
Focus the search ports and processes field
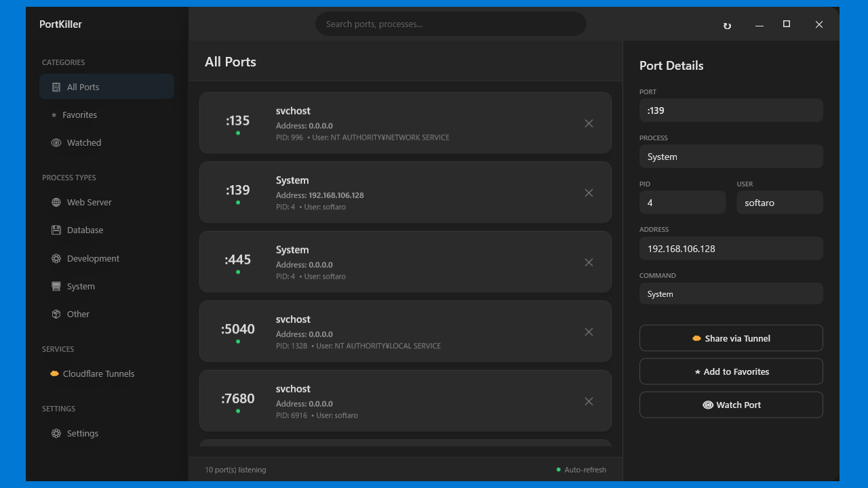click(x=450, y=24)
